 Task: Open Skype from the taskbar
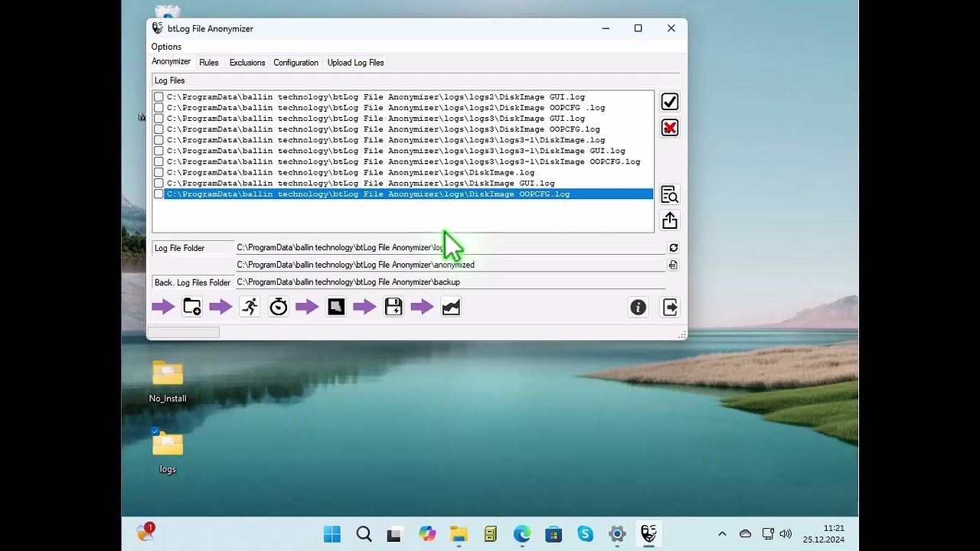tap(586, 534)
